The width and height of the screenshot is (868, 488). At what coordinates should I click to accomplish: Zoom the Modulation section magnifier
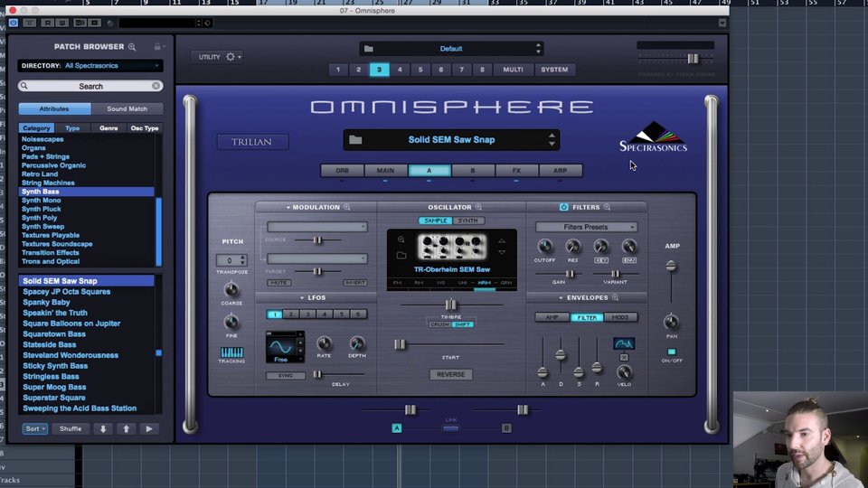347,207
